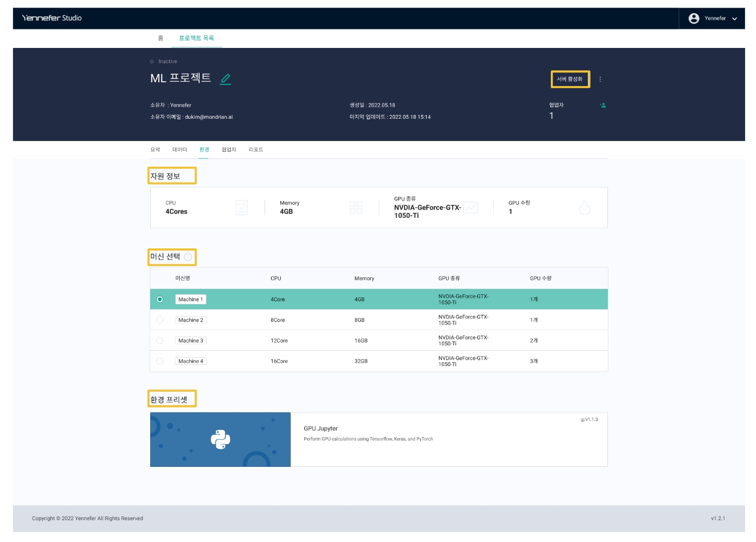Click the CPU chip icon in resource info
756x542 pixels.
click(242, 207)
